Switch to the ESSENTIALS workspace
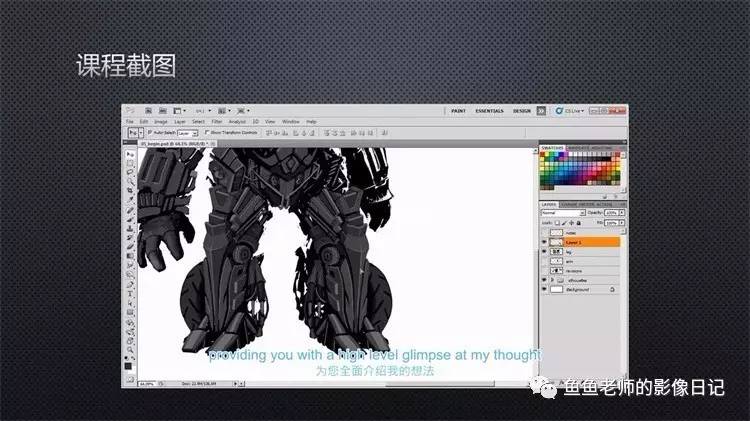This screenshot has height=421, width=750. coord(489,111)
